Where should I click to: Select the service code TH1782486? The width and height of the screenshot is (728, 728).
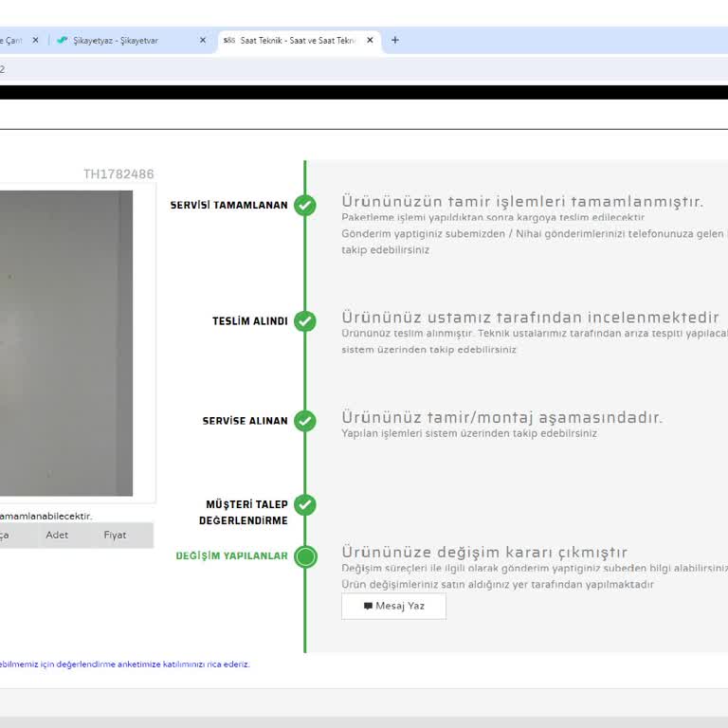(x=118, y=174)
